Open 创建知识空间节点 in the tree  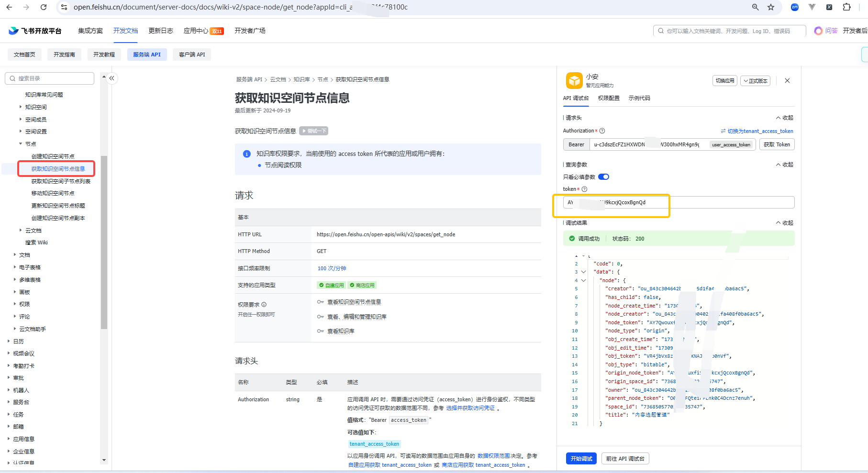point(53,156)
